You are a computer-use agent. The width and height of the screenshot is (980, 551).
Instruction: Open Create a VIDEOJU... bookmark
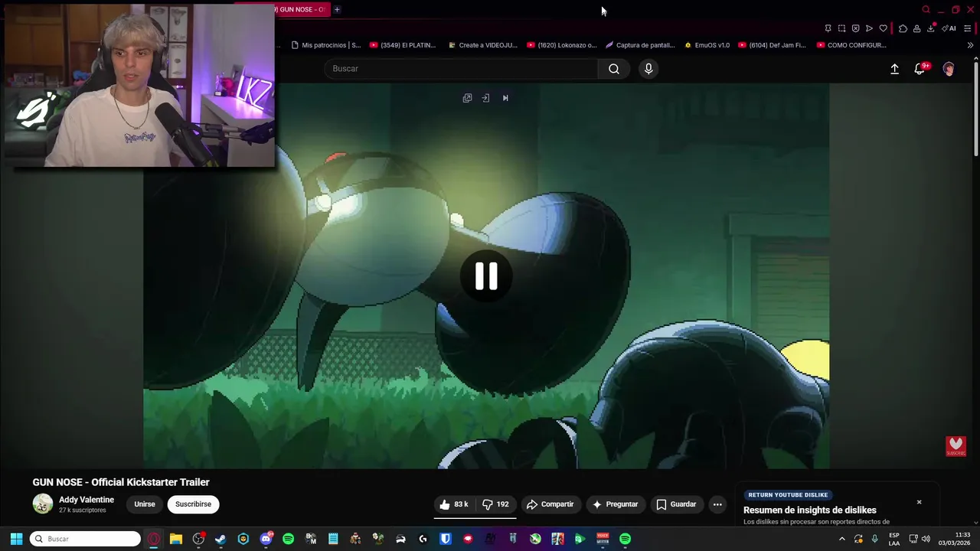482,45
